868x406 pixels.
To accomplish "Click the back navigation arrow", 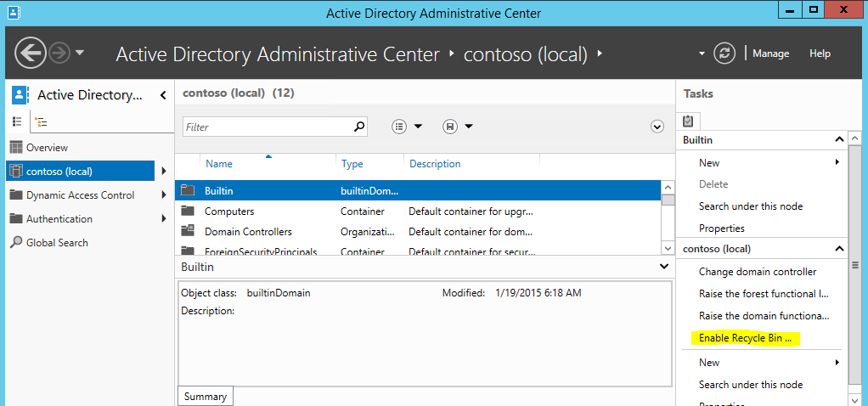I will point(31,54).
